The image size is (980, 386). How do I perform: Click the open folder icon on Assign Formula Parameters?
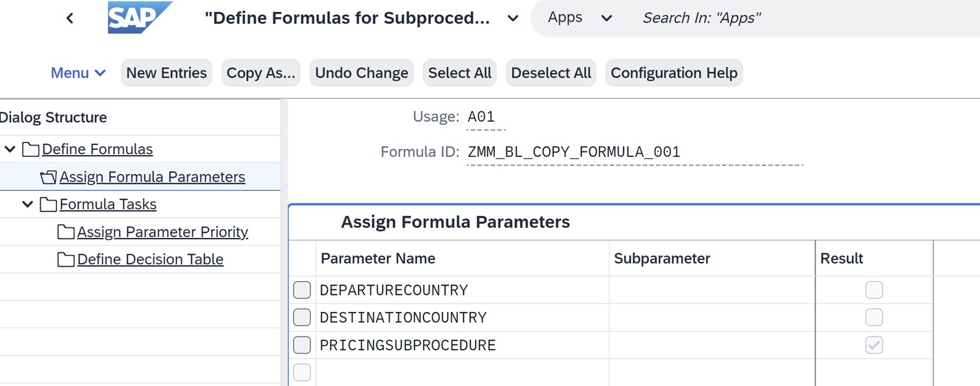pos(48,177)
